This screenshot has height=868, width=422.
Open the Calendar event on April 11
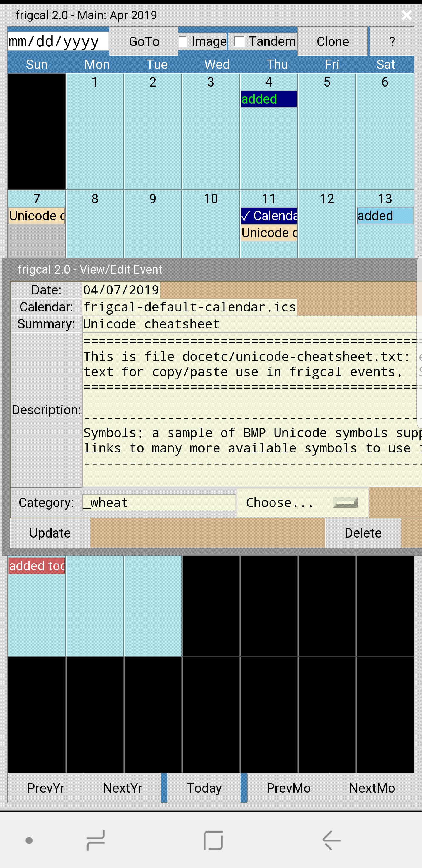[268, 216]
